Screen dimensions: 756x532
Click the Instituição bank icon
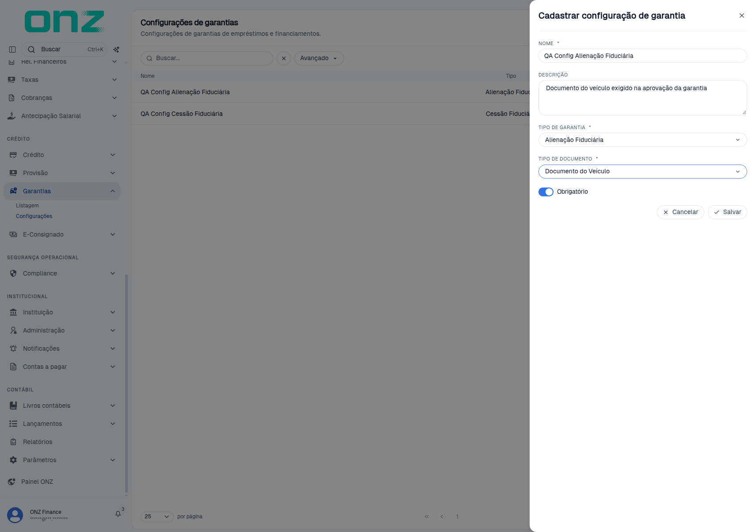pos(13,312)
